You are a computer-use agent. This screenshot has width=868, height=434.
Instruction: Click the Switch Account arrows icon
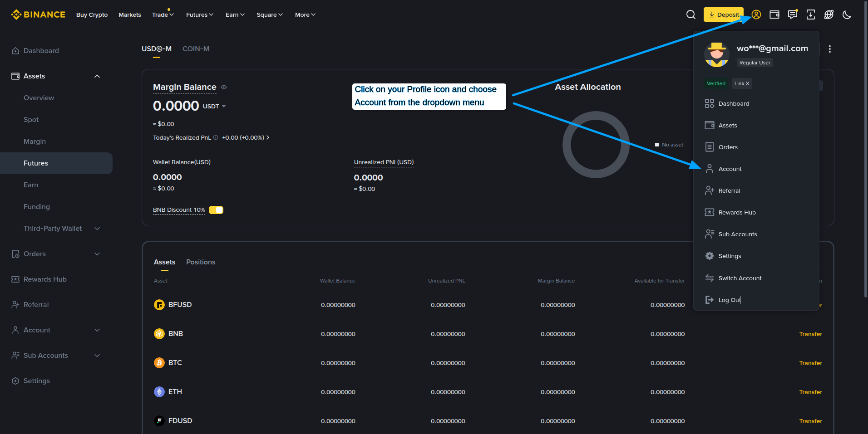[x=710, y=278]
